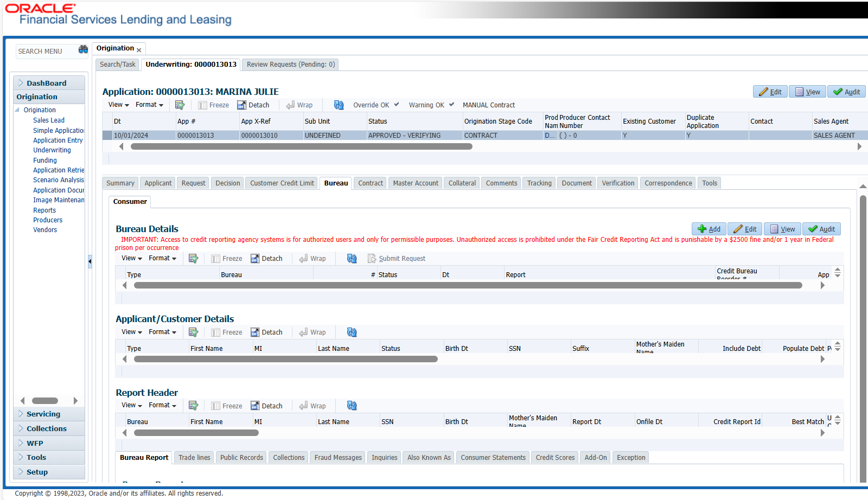The image size is (868, 500).
Task: Click sidebar horizontal scrollbar thumb
Action: point(45,401)
